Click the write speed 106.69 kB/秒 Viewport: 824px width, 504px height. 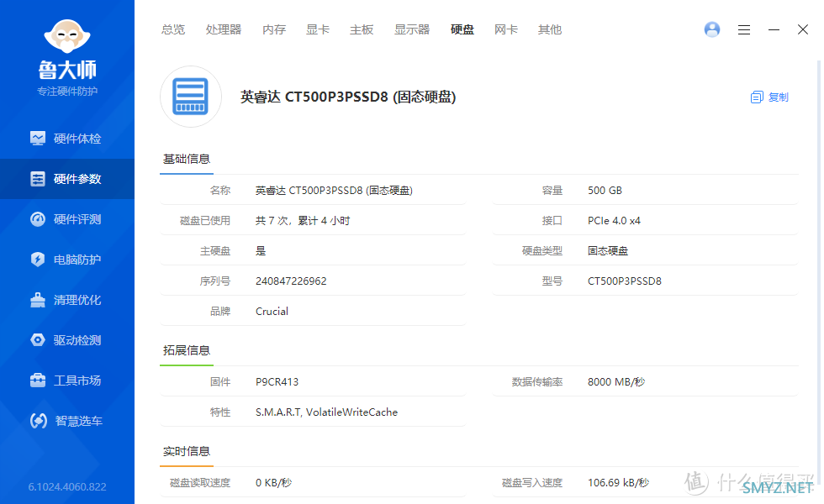[x=618, y=482]
